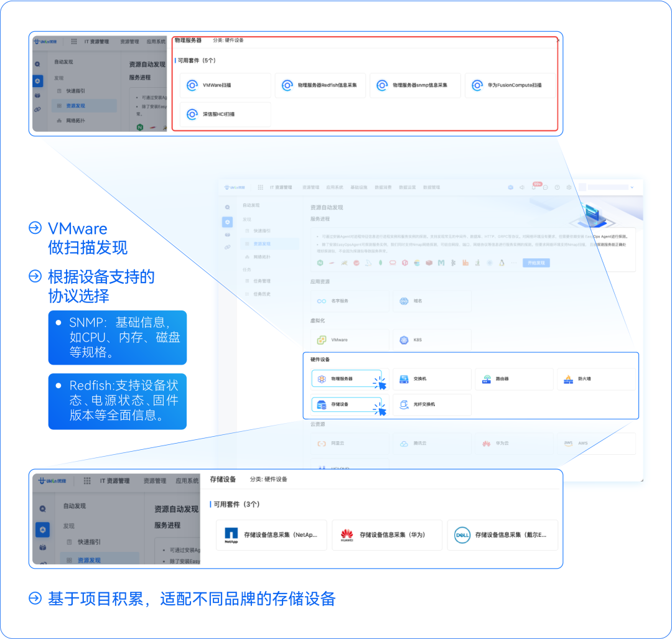Image resolution: width=672 pixels, height=639 pixels.
Task: Expand the user account dropdown arrow
Action: [632, 187]
